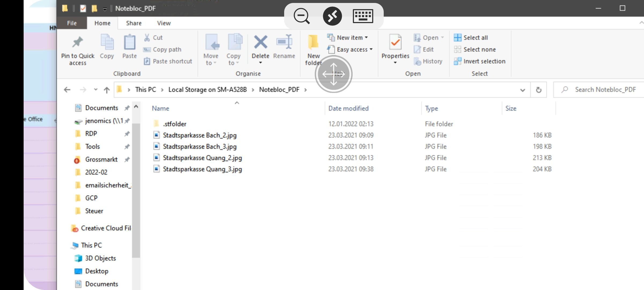Click the pan control circle overlay
This screenshot has height=290, width=644.
pyautogui.click(x=333, y=74)
